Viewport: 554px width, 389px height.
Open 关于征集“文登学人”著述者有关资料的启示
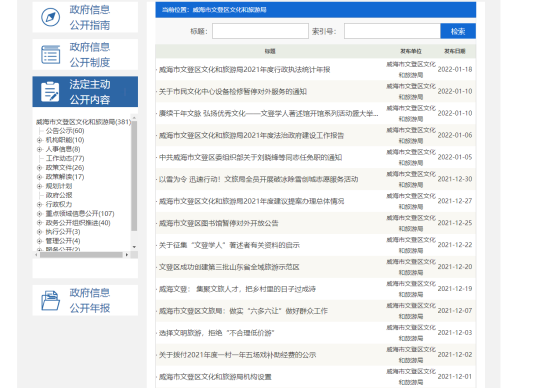click(229, 245)
